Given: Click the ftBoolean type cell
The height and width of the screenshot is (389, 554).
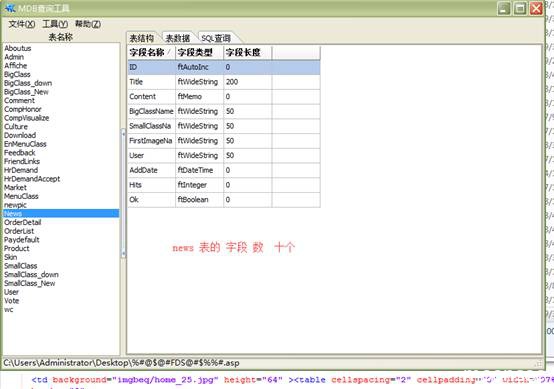Looking at the screenshot, I should point(200,200).
